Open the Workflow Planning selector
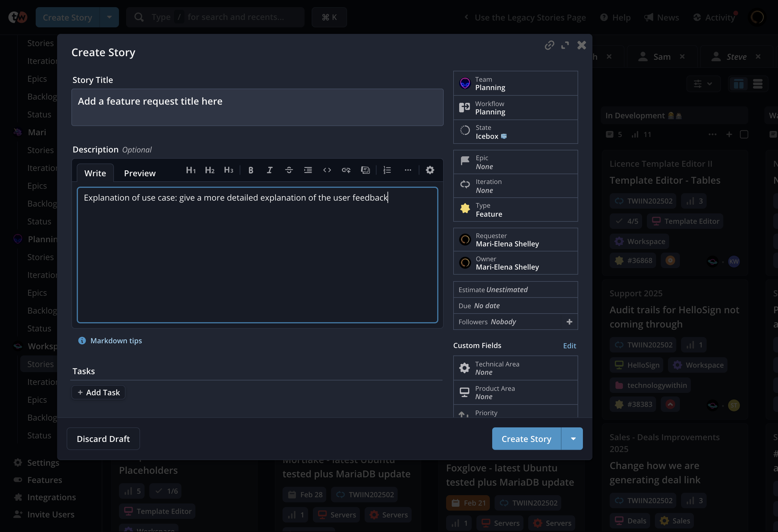Viewport: 778px width, 532px height. [x=515, y=108]
